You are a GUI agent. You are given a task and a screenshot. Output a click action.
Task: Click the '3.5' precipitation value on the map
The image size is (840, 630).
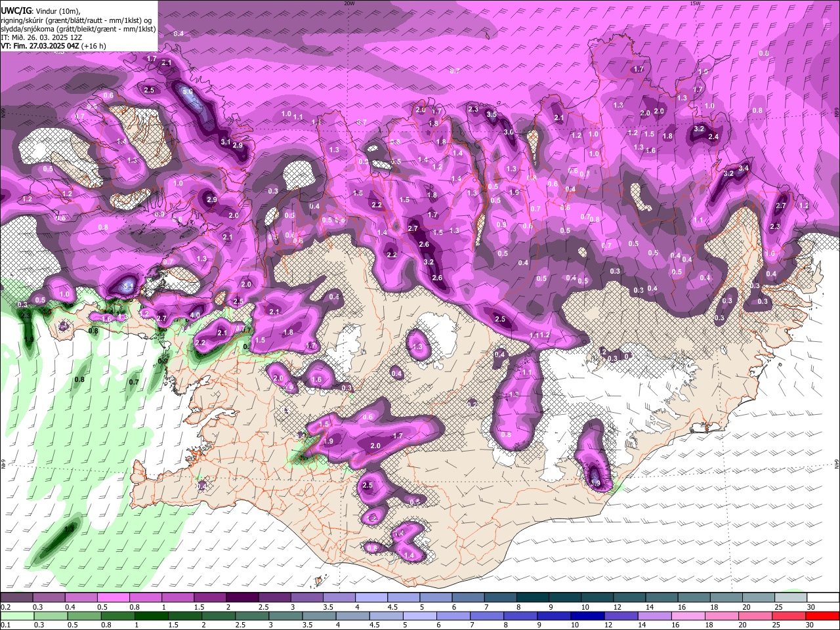tap(492, 114)
